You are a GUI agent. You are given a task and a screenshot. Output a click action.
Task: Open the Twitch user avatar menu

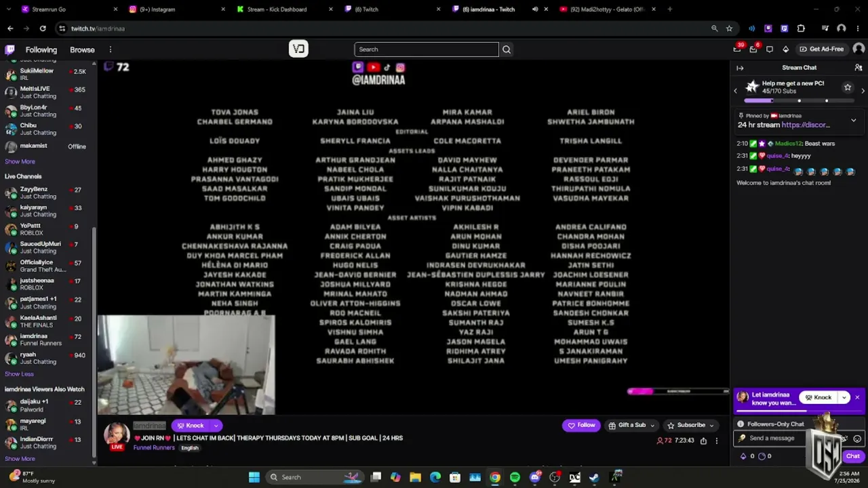pyautogui.click(x=859, y=49)
